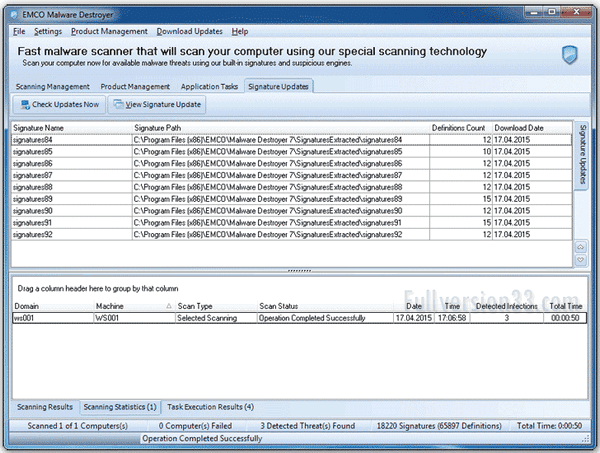Click the 00:00:50 total time cell
This screenshot has height=453, width=600.
[x=565, y=318]
